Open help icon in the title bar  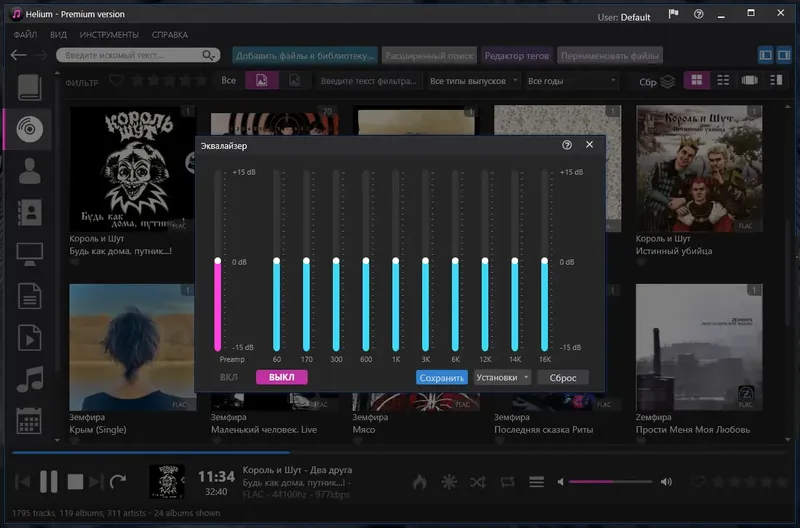(698, 14)
